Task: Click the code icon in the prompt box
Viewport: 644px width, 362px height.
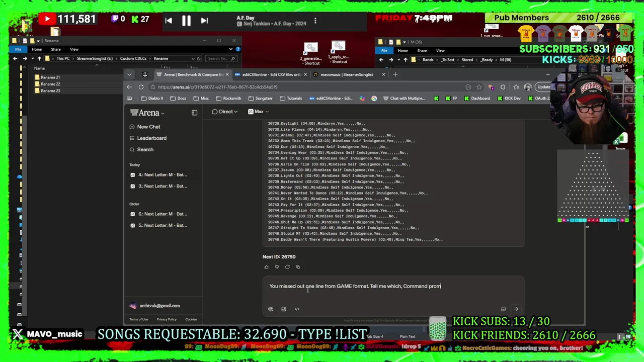Action: point(297,309)
